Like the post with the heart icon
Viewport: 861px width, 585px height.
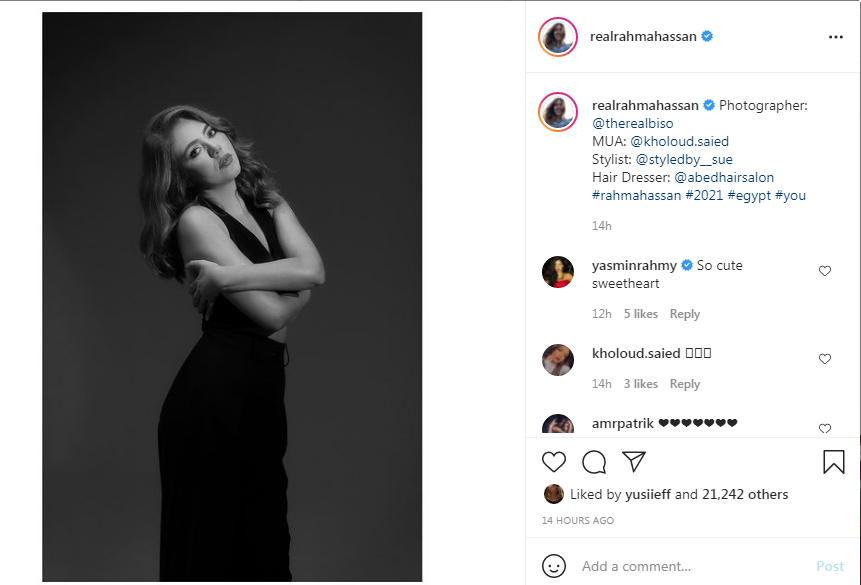pos(554,461)
